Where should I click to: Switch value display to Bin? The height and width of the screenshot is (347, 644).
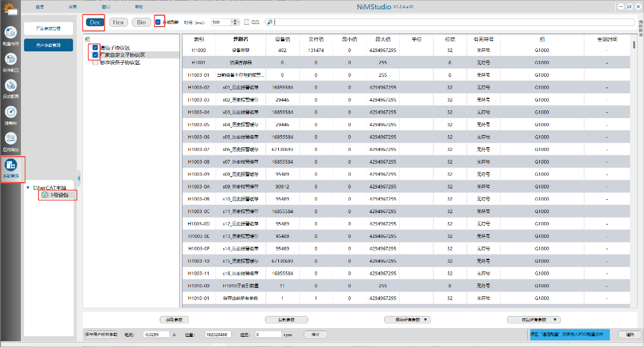[x=141, y=22]
